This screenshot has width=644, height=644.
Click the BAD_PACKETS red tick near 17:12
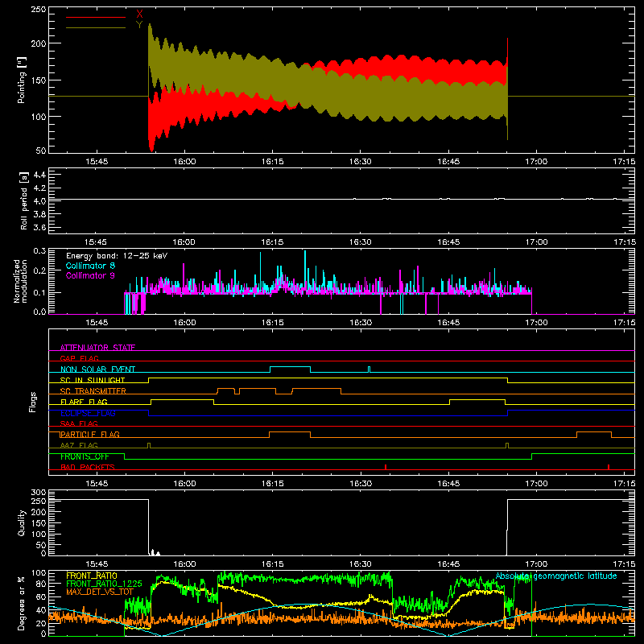tap(609, 467)
